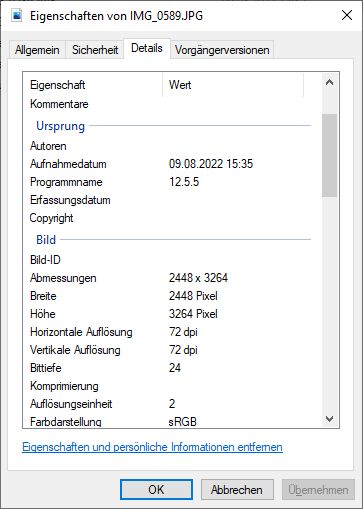Viewport: 363px width, 509px height.
Task: Cancel with the Abbrechen button
Action: coord(237,490)
